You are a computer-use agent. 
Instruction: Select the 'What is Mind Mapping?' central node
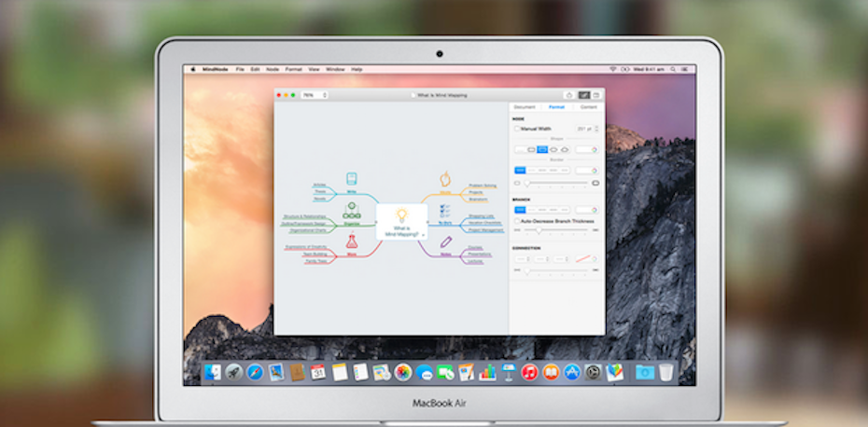point(401,222)
